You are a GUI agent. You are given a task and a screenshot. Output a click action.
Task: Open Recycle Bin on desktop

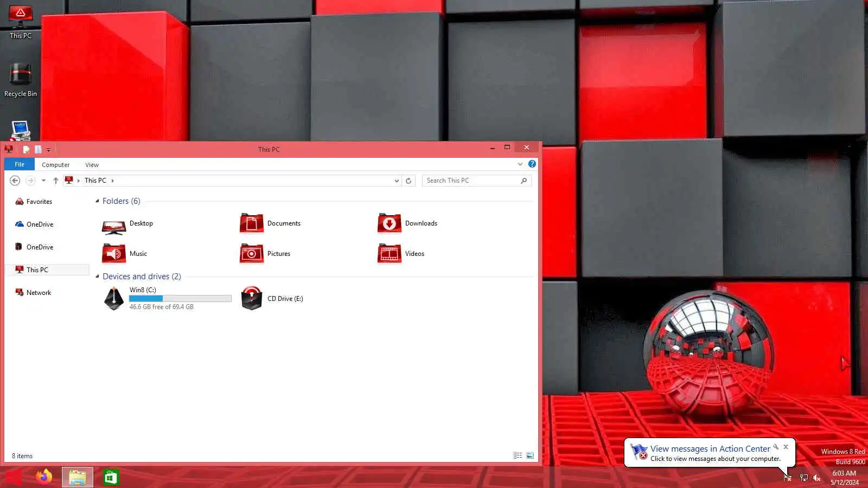(x=21, y=80)
